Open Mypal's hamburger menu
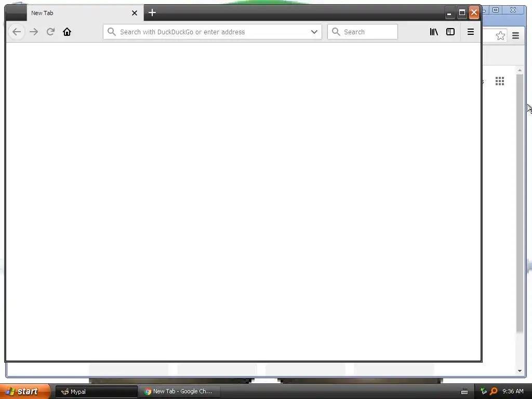532x399 pixels. click(x=471, y=32)
